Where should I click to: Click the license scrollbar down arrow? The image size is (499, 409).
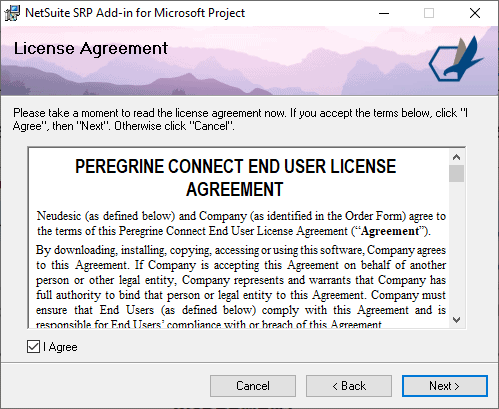click(x=456, y=320)
